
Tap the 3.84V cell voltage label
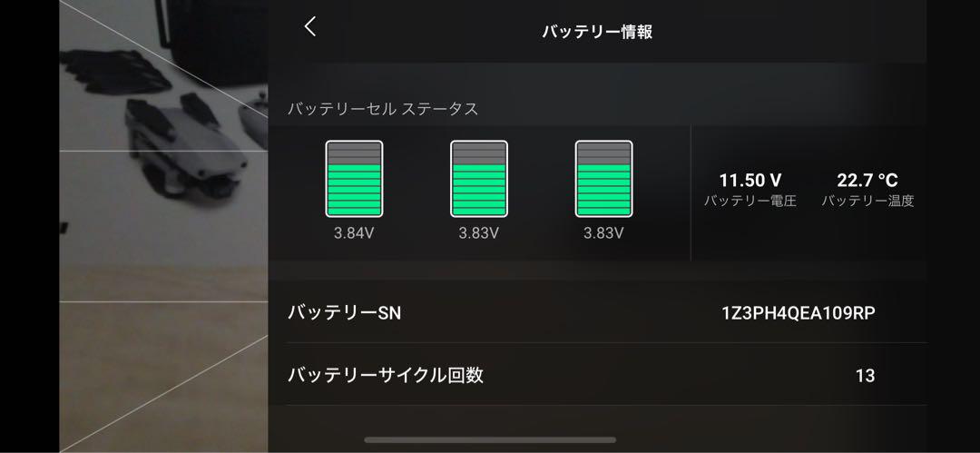click(x=354, y=233)
